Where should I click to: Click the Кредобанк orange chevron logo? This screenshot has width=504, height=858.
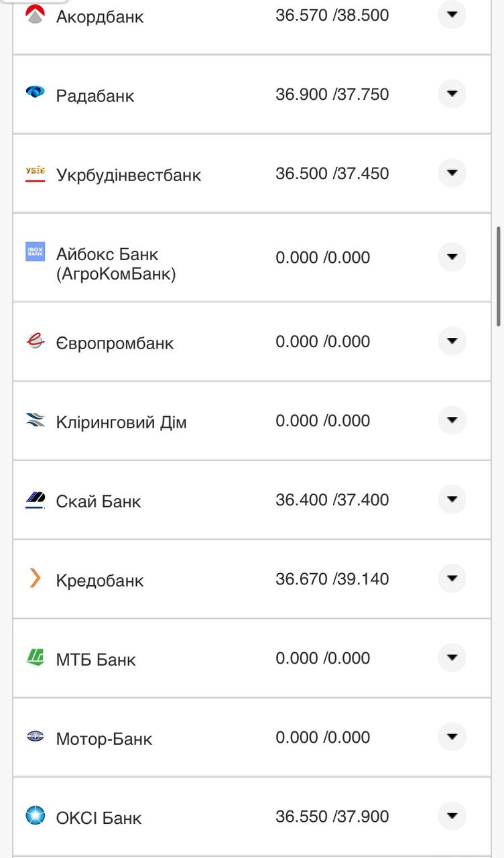pos(35,578)
